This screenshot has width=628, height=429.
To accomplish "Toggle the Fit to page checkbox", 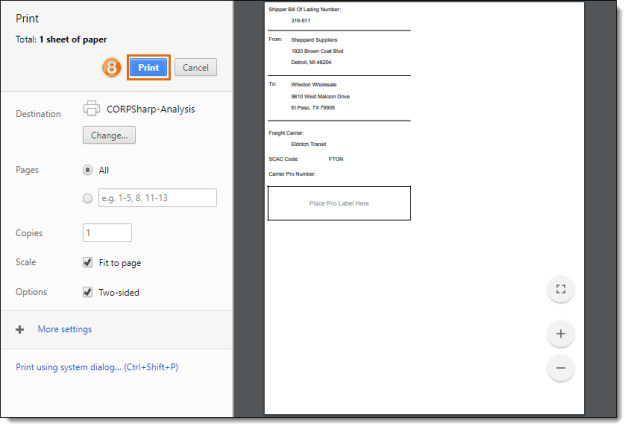I will pyautogui.click(x=88, y=262).
